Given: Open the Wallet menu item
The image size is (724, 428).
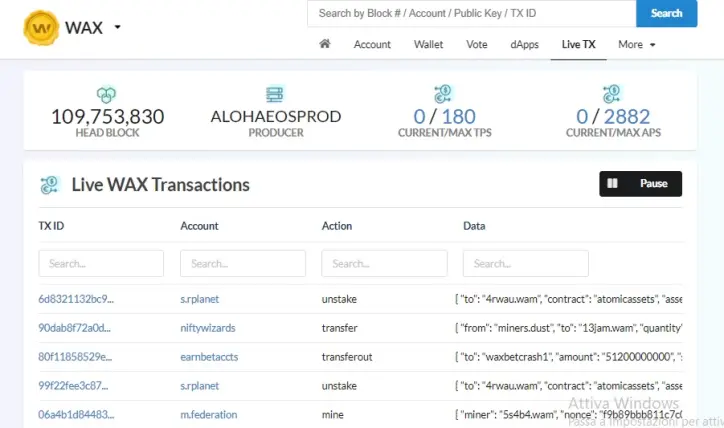Looking at the screenshot, I should pos(428,44).
